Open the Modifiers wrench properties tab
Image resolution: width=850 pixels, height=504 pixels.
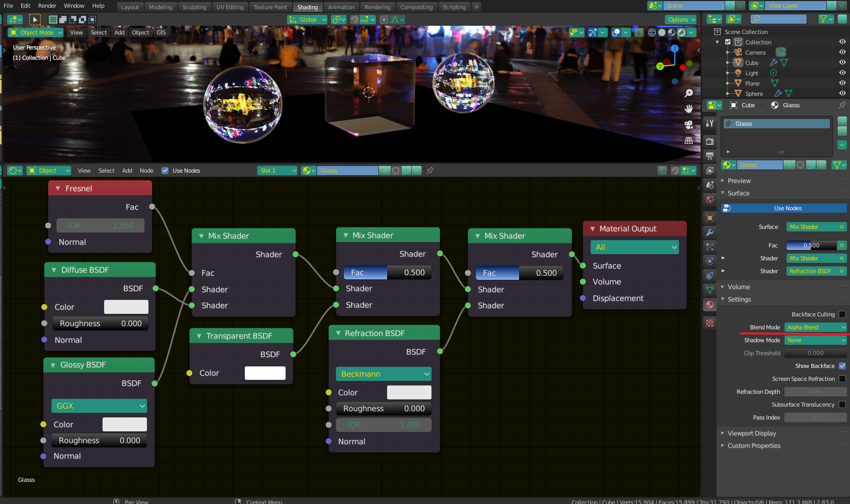pyautogui.click(x=710, y=232)
